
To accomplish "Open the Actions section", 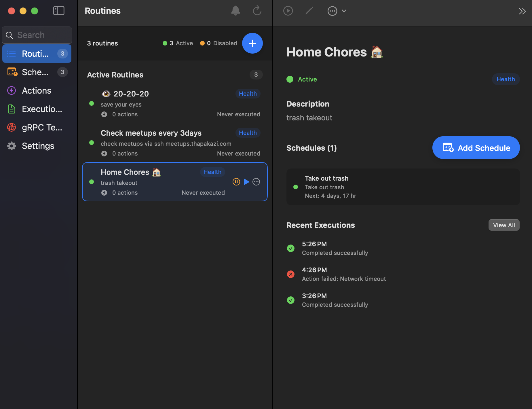I will pos(36,90).
